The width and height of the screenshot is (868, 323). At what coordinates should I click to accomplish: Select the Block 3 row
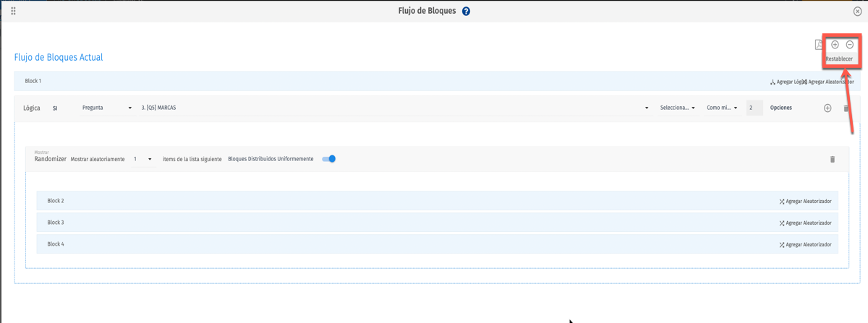(x=437, y=223)
